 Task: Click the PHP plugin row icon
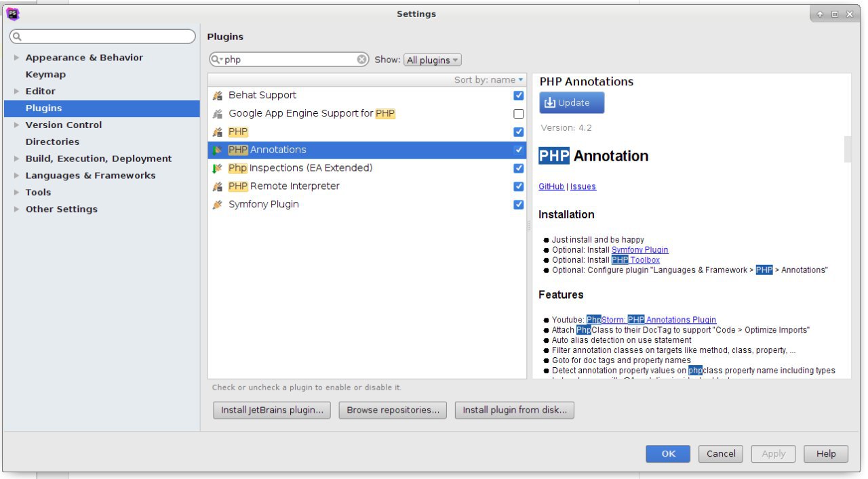coord(218,132)
